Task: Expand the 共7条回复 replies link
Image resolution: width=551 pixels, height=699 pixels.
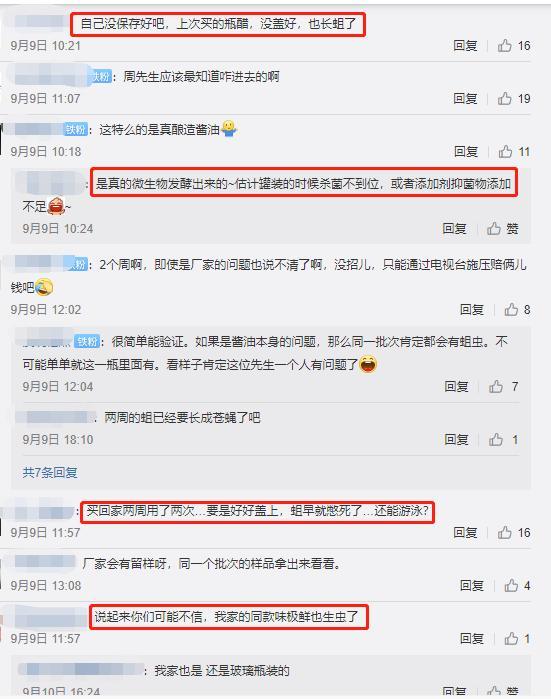Action: point(50,473)
